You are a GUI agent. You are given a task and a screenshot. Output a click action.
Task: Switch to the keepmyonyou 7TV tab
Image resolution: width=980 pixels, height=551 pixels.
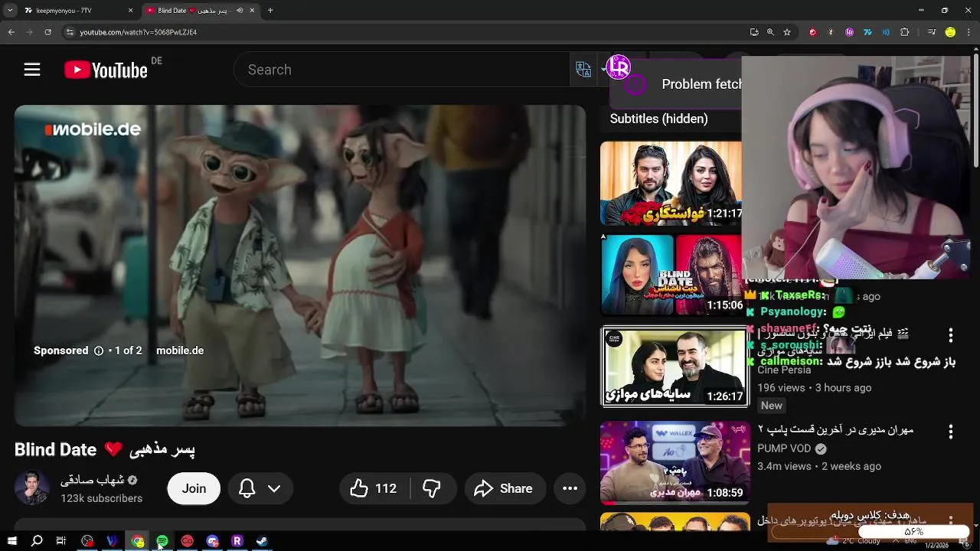tap(75, 11)
